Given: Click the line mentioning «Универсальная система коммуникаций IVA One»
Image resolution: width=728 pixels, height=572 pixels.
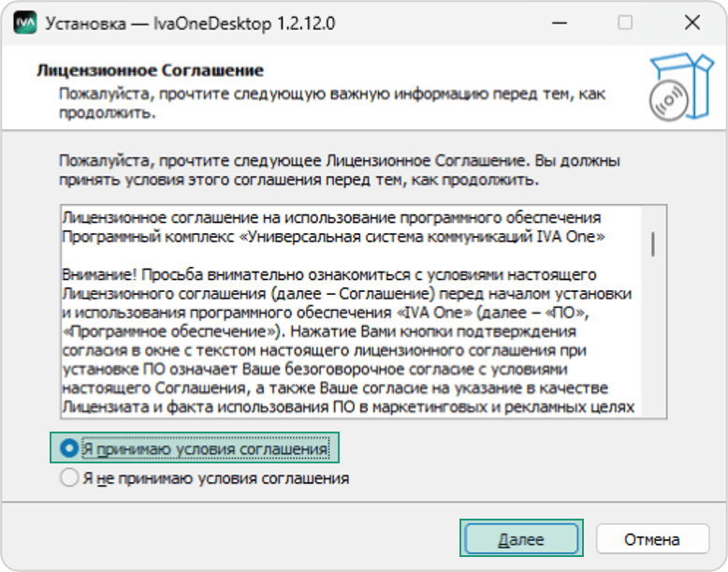Looking at the screenshot, I should (x=333, y=237).
